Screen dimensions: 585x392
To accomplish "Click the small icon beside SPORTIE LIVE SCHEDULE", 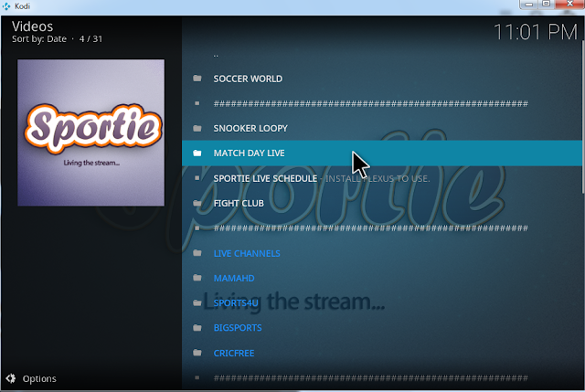I will pyautogui.click(x=197, y=178).
